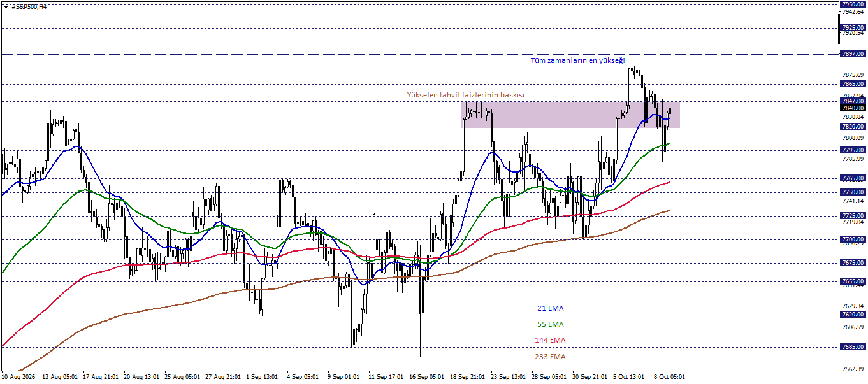Click the 7795.00 price level tag
The width and height of the screenshot is (868, 384).
(x=853, y=150)
